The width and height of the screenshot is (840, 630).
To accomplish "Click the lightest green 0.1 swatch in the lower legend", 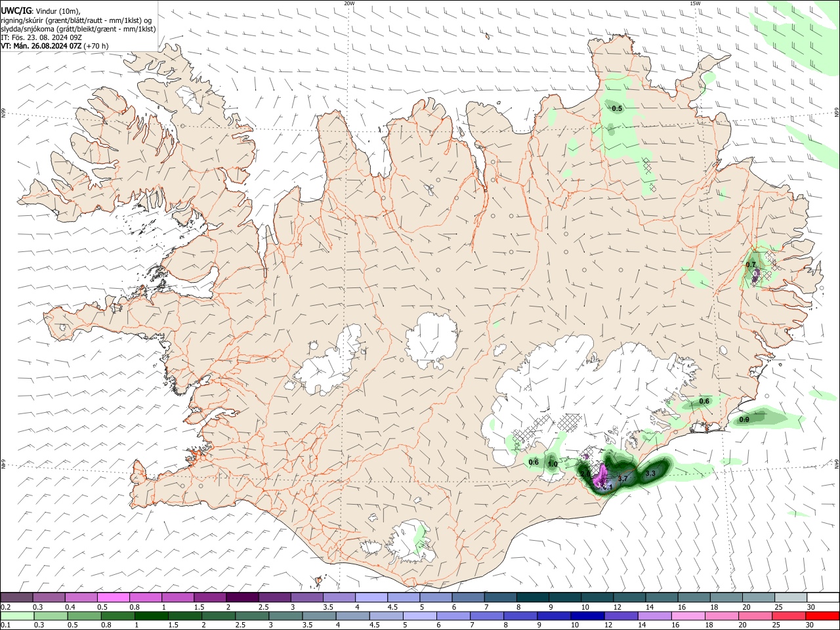I will 17,616.
